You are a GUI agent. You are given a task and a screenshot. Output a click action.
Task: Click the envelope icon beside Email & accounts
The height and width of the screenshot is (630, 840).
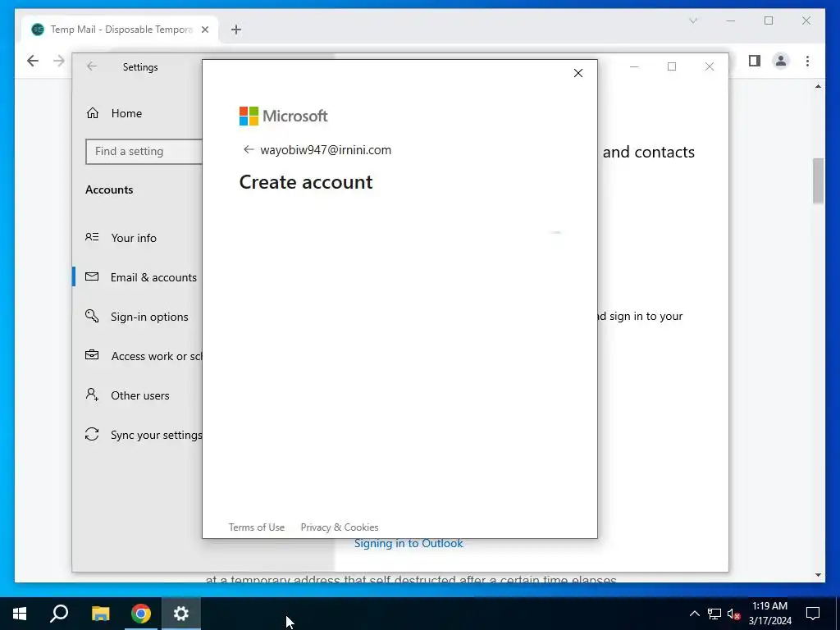(x=92, y=277)
